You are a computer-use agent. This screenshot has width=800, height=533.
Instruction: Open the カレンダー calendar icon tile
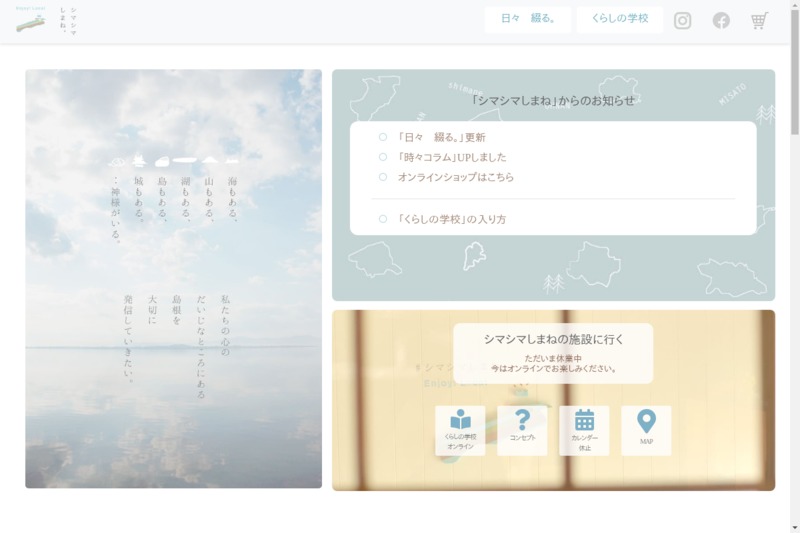[584, 430]
